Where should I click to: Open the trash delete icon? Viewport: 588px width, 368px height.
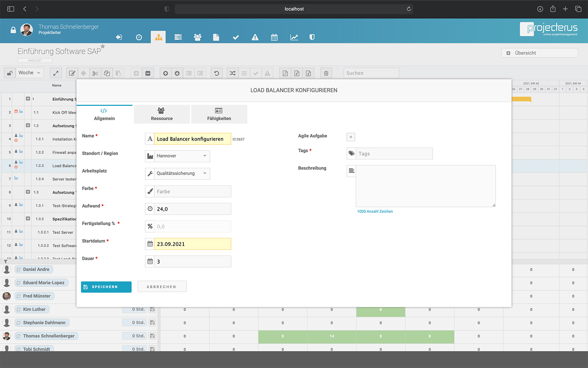[x=326, y=73]
